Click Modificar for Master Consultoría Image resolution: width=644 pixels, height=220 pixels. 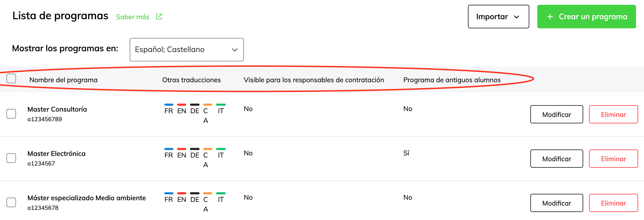click(x=556, y=114)
